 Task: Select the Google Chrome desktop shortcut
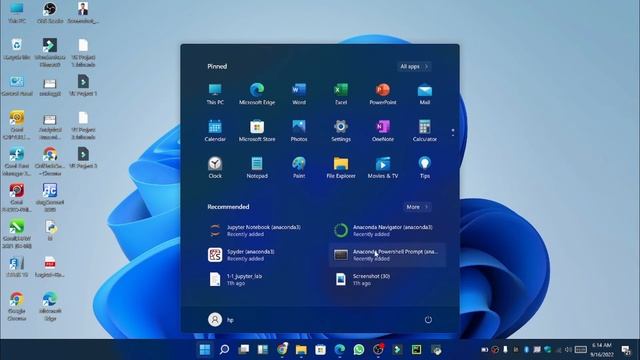click(x=17, y=307)
